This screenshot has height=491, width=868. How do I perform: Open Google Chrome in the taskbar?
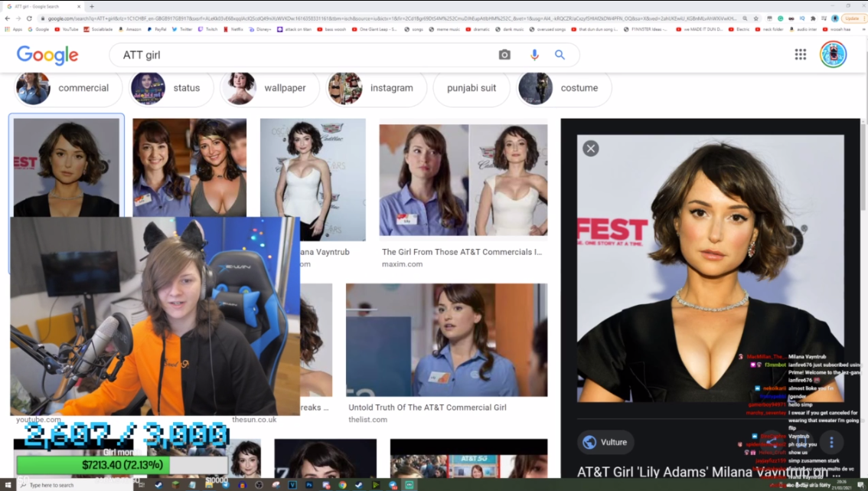pos(342,485)
